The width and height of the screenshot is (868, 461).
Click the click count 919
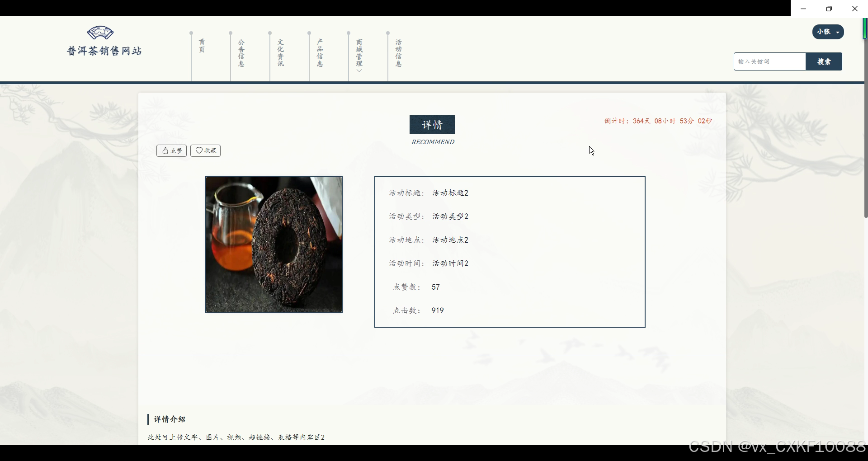pos(438,310)
